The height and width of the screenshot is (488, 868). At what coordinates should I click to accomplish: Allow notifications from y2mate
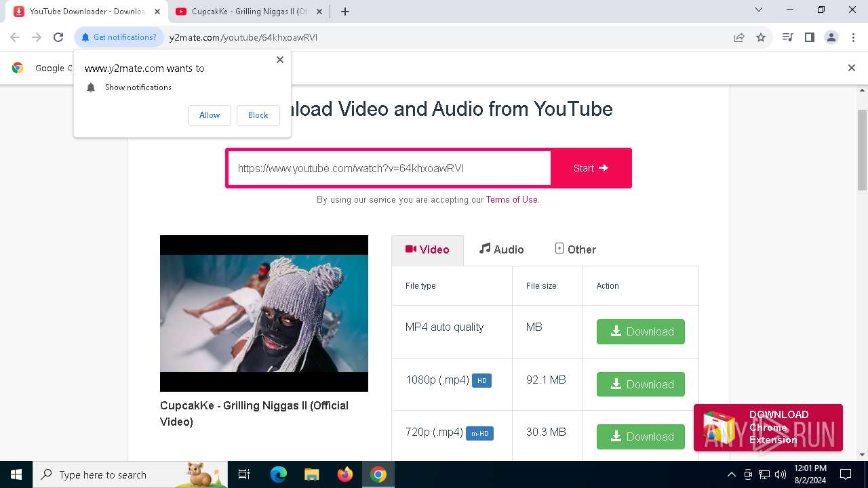click(x=210, y=115)
